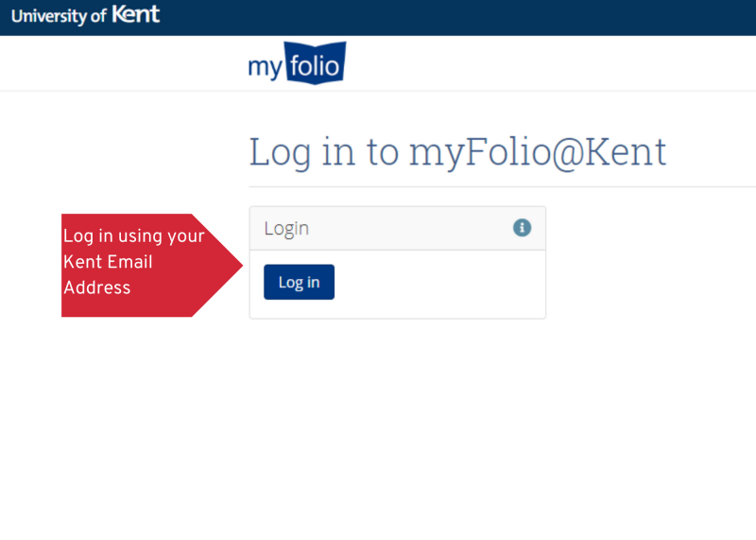Click the myfolio logo

297,63
